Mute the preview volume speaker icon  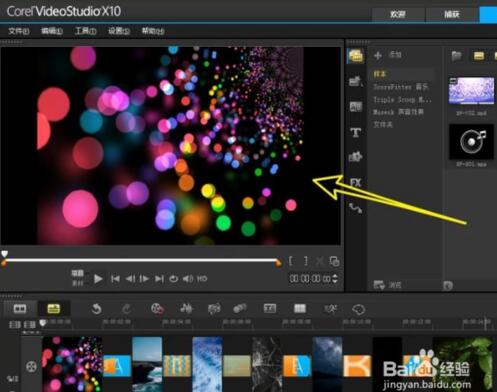188,279
